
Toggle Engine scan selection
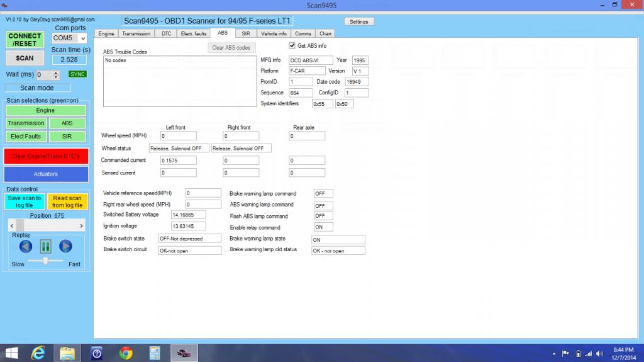(45, 110)
